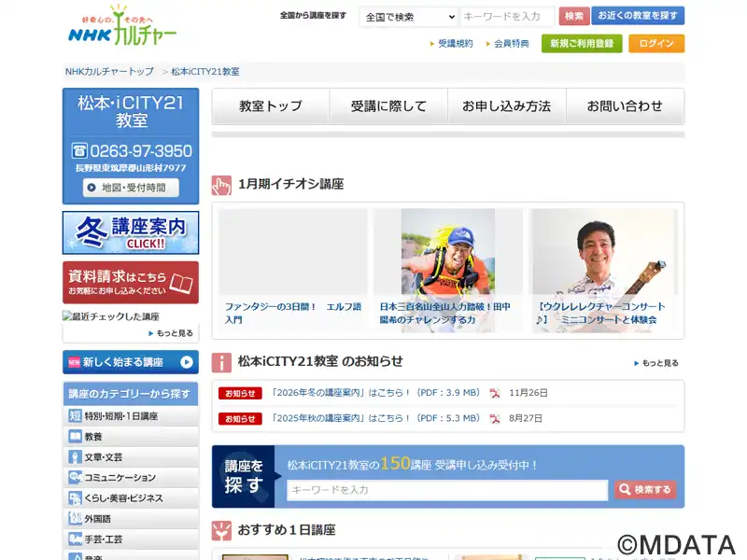Expand もっと見る in the お知らせ section
The image size is (747, 560).
(x=655, y=363)
